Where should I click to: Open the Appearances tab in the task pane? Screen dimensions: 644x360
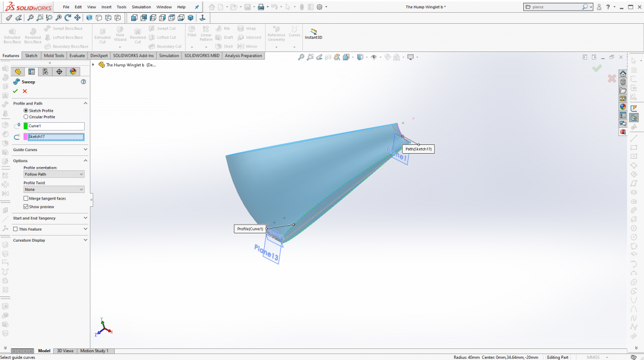(x=623, y=107)
